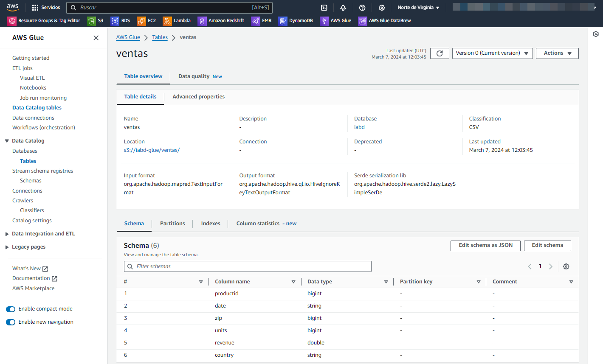The width and height of the screenshot is (603, 364).
Task: Open the console settings gear in top bar
Action: 382,8
